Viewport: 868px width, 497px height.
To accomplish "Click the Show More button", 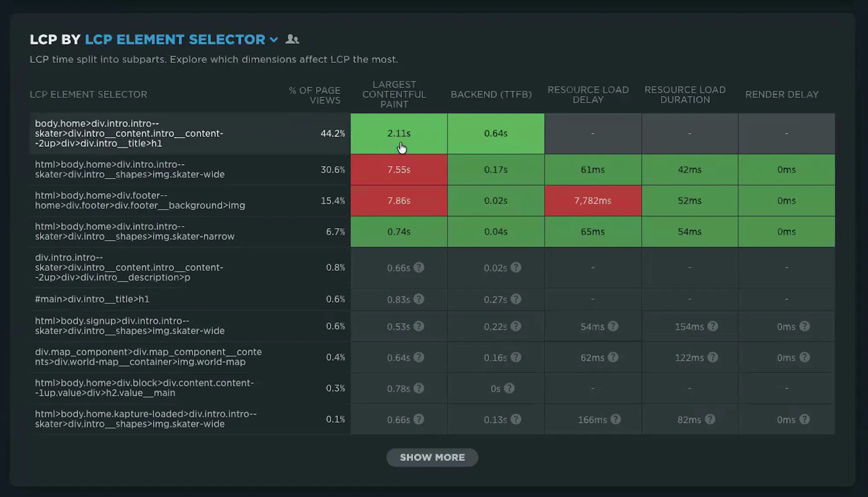I will coord(432,458).
